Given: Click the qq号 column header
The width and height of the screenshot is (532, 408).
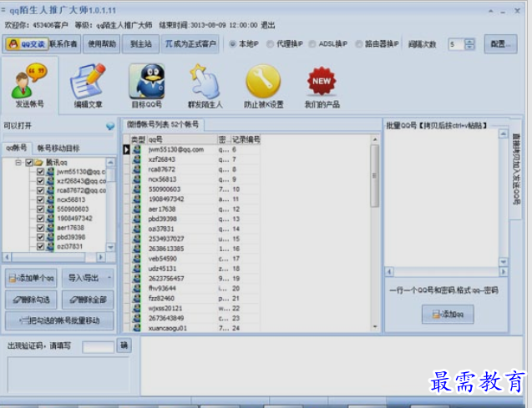Looking at the screenshot, I should [182, 139].
